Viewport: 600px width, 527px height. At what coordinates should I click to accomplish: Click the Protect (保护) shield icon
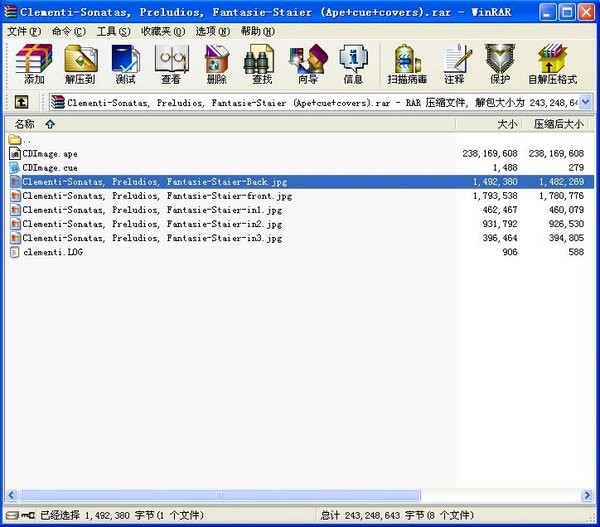click(500, 64)
